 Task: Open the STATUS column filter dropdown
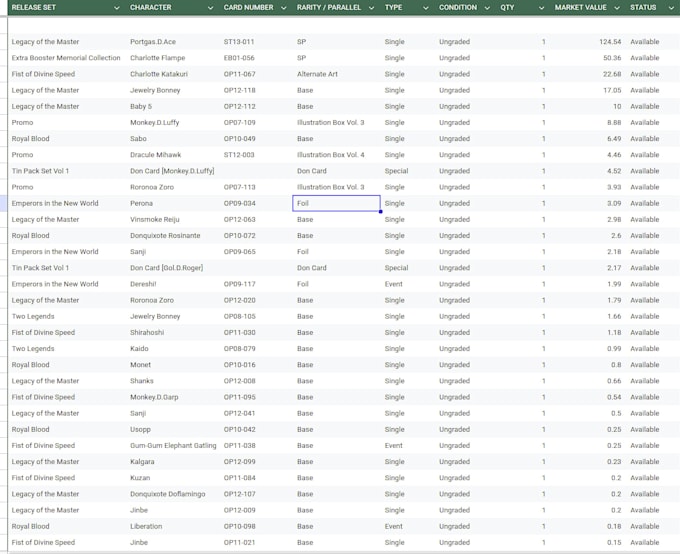[670, 8]
